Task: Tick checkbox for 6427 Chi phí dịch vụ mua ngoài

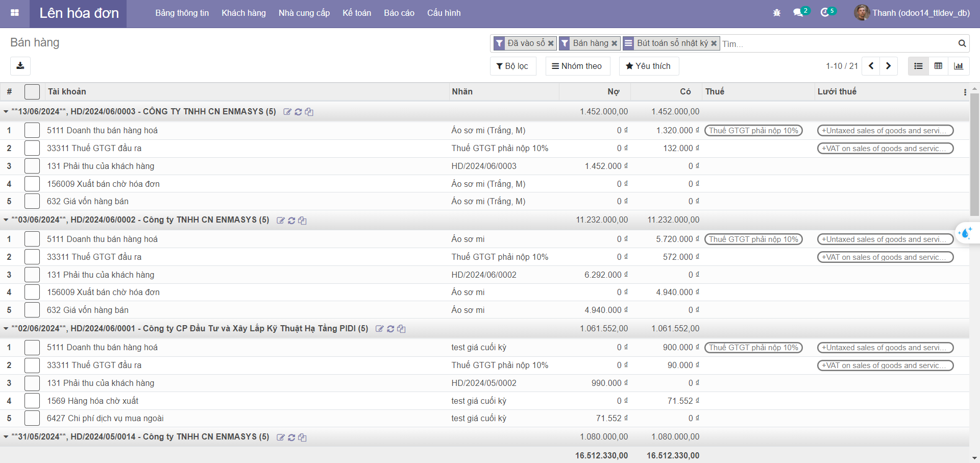Action: pos(32,418)
